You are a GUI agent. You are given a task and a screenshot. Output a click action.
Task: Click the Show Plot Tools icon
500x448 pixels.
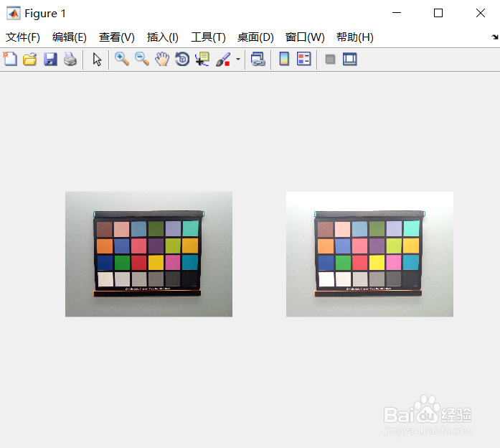[x=350, y=60]
